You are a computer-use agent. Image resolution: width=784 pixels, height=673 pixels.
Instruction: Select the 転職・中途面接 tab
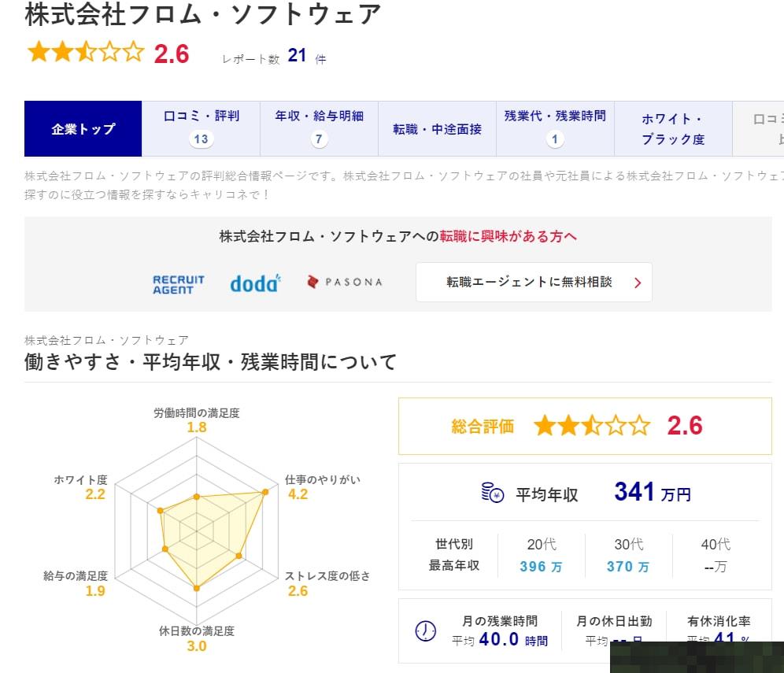[437, 129]
